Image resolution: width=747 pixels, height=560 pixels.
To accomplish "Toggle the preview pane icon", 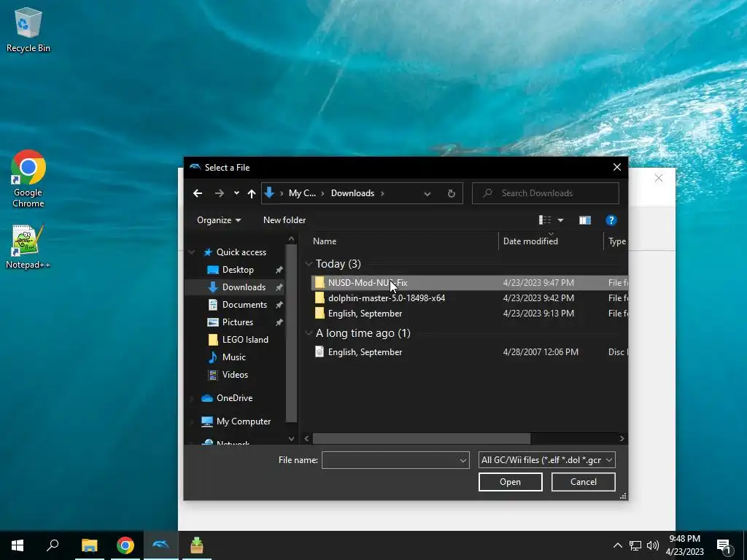I will (585, 220).
